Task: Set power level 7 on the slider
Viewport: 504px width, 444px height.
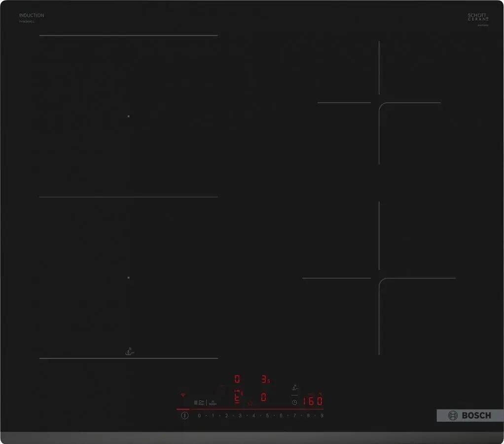Action: (x=294, y=416)
